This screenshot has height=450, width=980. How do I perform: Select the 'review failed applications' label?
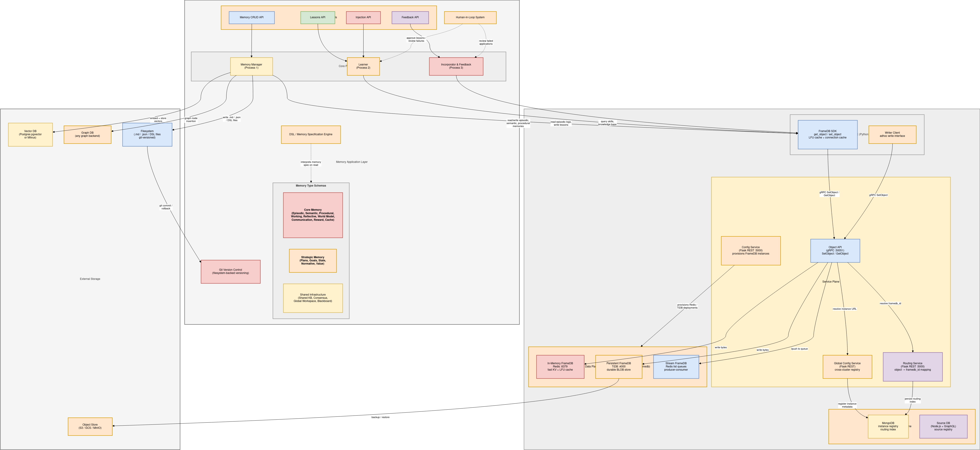(x=486, y=42)
